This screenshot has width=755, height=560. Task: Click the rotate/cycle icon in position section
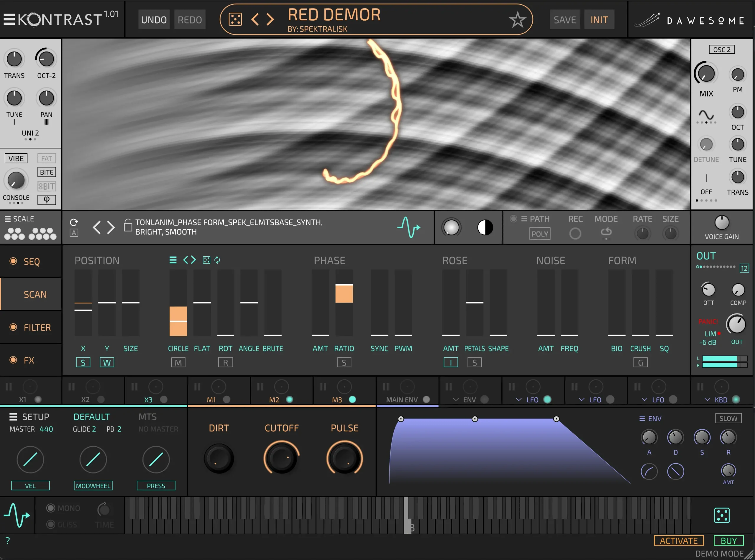(x=217, y=260)
